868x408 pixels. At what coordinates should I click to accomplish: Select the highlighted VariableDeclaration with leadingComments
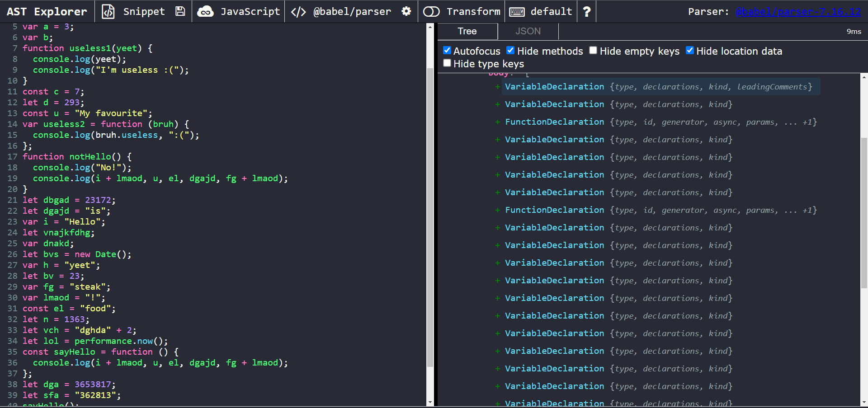(554, 87)
